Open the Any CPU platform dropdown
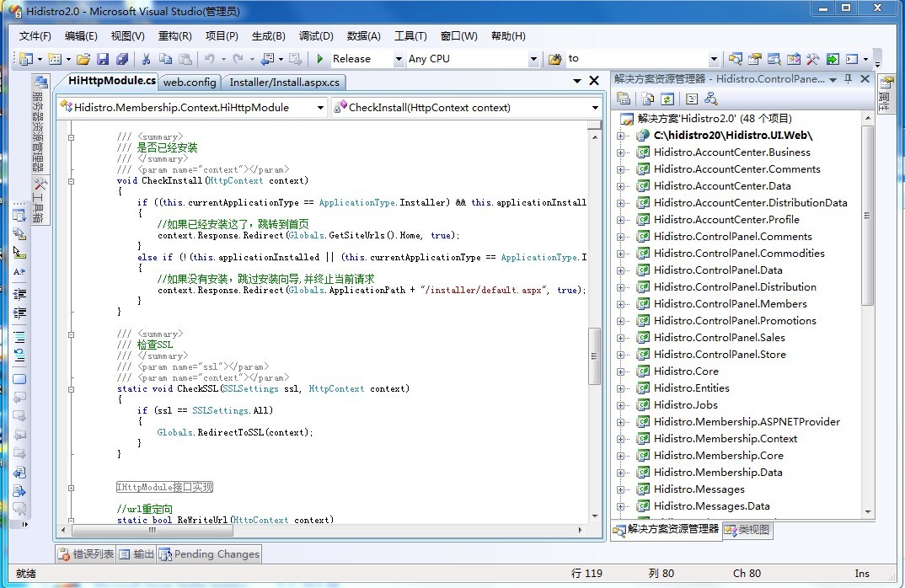 tap(533, 59)
